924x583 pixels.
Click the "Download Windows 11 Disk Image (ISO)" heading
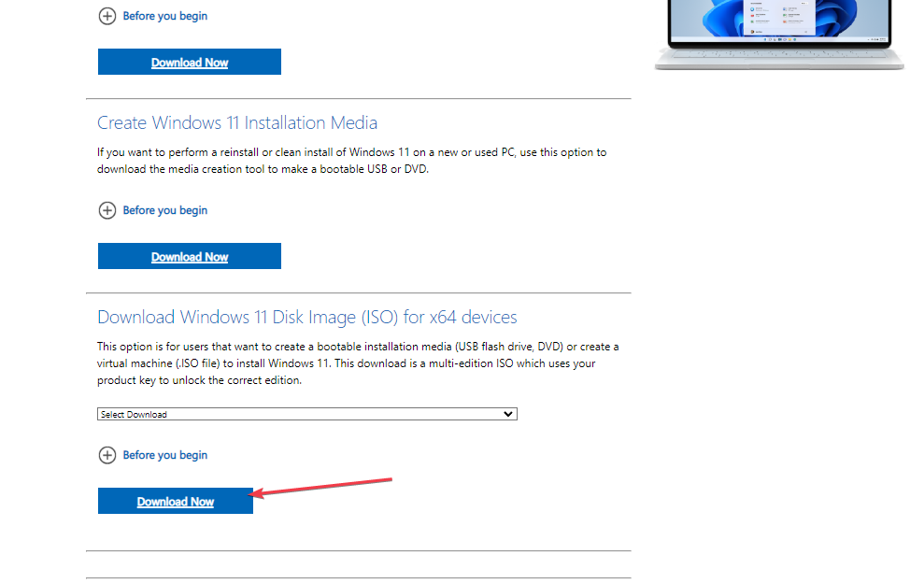pos(306,317)
